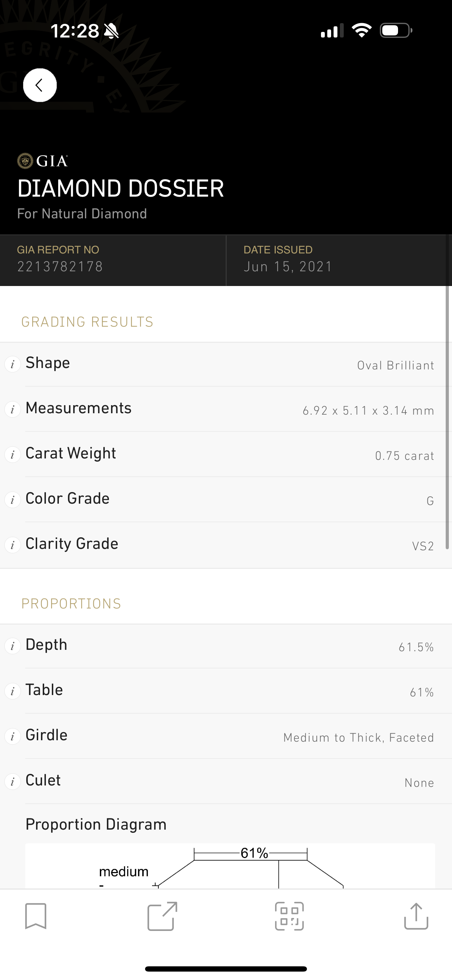Tap the Girdle info icon
The image size is (452, 980).
(13, 736)
